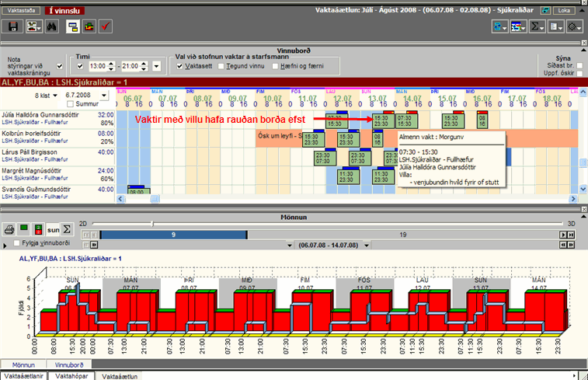The height and width of the screenshot is (380, 588).
Task: Open the Vaktahópar tab
Action: click(x=71, y=376)
